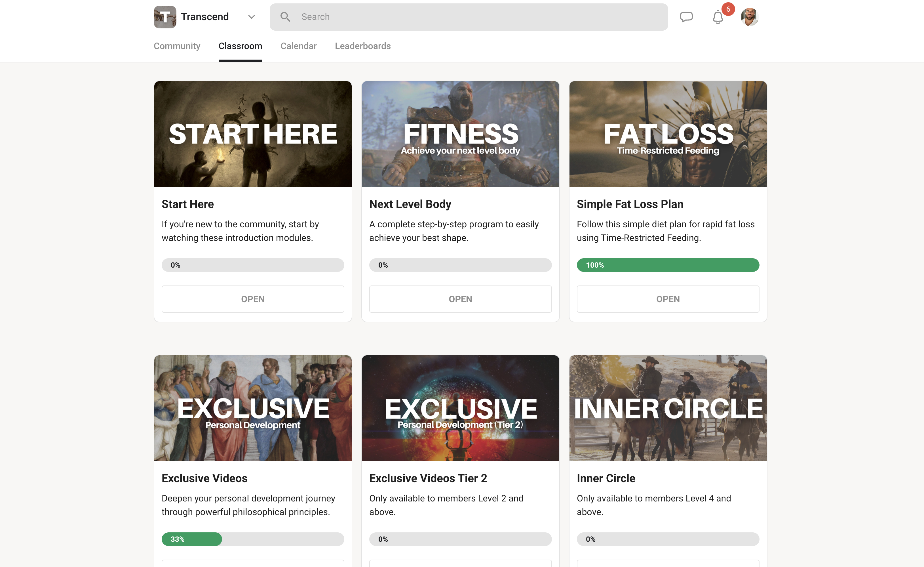Viewport: 924px width, 567px height.
Task: Click the Transcend group logo icon
Action: click(x=165, y=17)
